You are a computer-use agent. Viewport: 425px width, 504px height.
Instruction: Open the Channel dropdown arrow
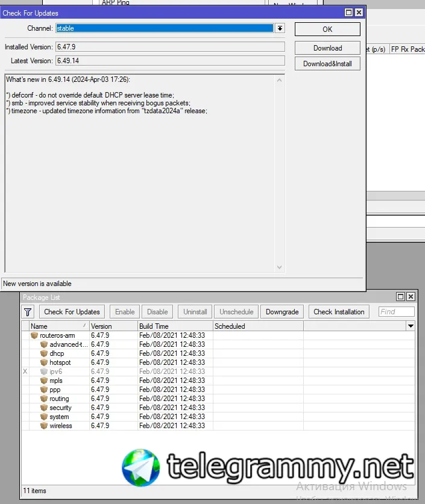(x=280, y=28)
